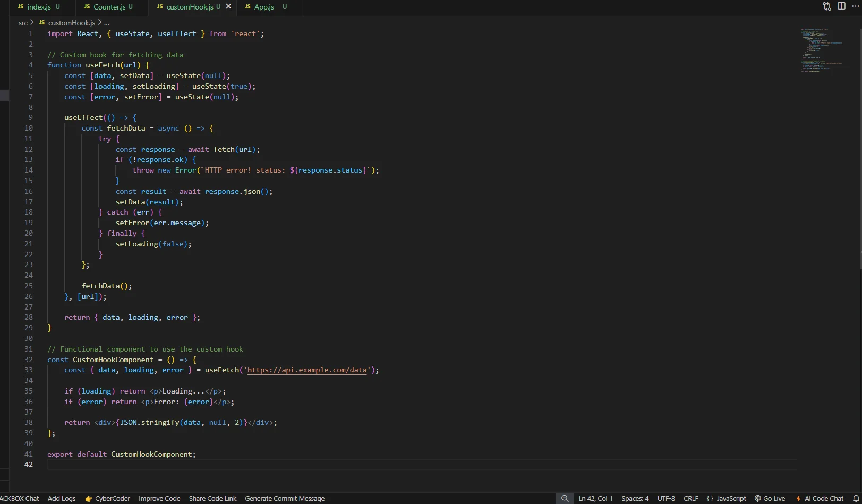Switch to the index.js tab
The width and height of the screenshot is (862, 504).
click(x=39, y=7)
